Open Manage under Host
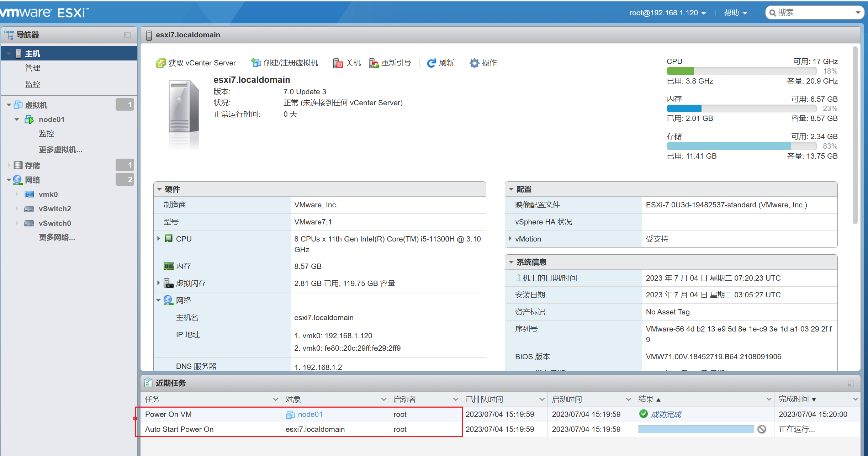868x456 pixels. (x=33, y=68)
